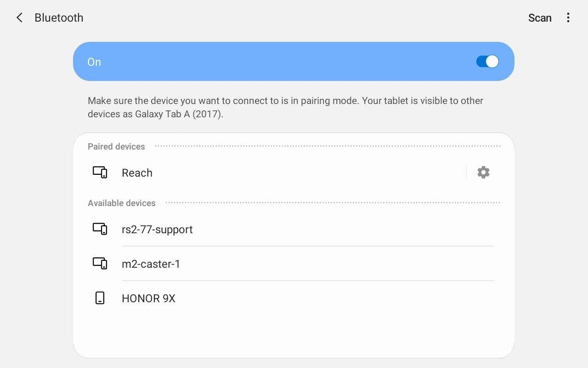Select the Paired devices section header
This screenshot has width=588, height=368.
[116, 146]
